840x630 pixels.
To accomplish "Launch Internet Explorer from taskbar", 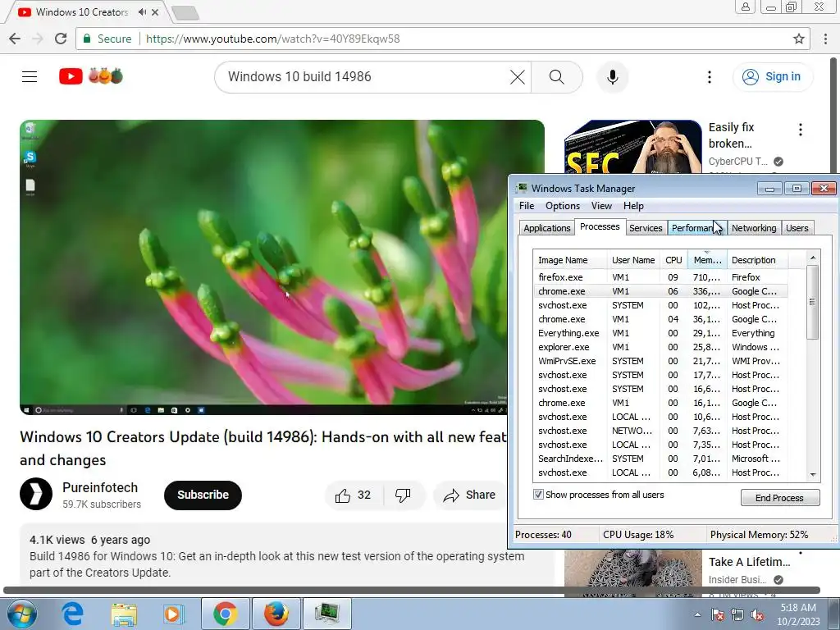I will [x=73, y=614].
